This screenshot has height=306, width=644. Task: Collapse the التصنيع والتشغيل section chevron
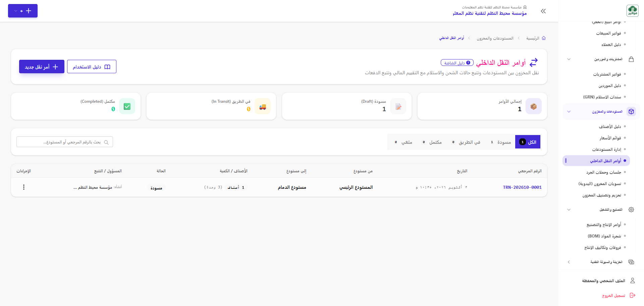(x=569, y=210)
